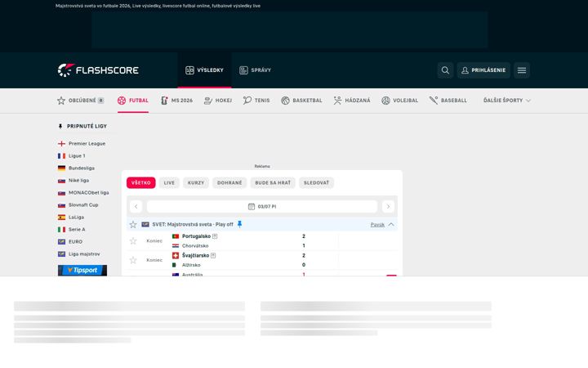
Task: Open the Chorvátsko team row
Action: tap(190, 246)
